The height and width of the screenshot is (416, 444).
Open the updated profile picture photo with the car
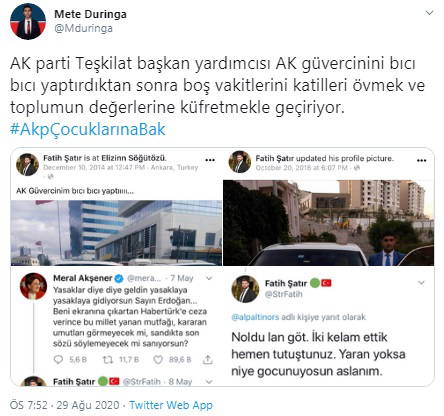tap(328, 223)
